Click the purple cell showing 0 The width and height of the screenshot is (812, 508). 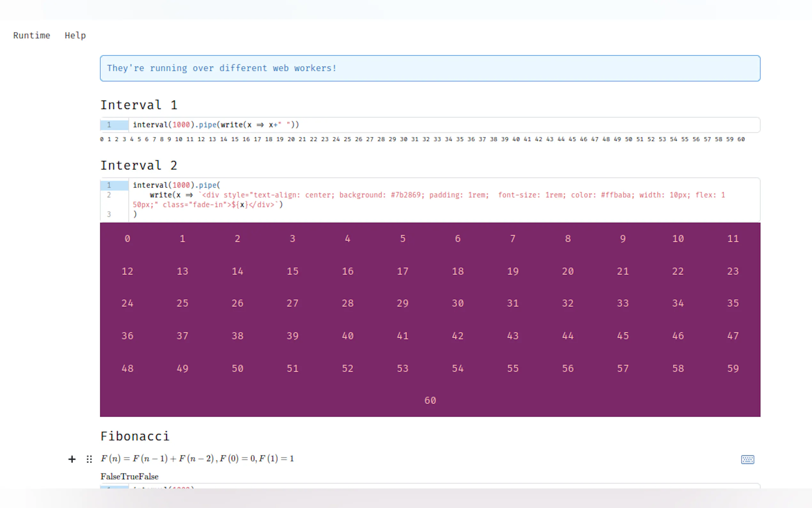[x=128, y=239]
